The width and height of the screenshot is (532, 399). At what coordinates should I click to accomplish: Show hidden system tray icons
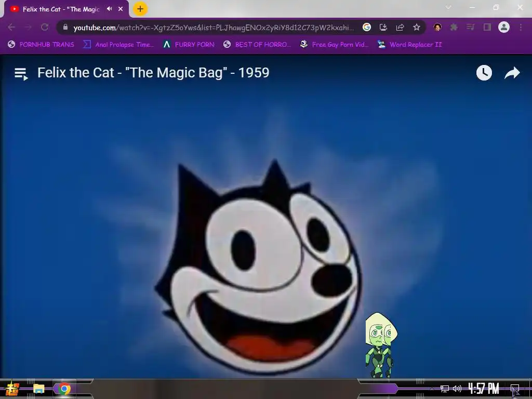tap(432, 389)
